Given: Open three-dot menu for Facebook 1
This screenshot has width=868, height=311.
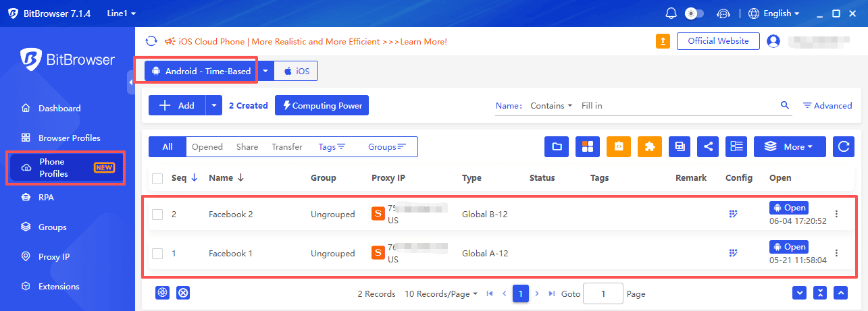Looking at the screenshot, I should tap(837, 253).
